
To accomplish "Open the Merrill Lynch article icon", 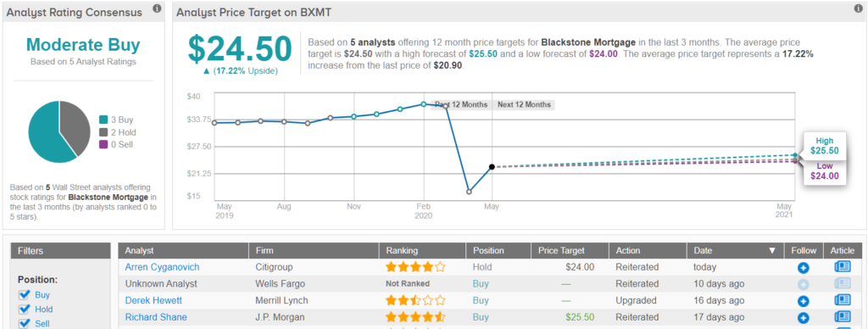I will (x=843, y=301).
